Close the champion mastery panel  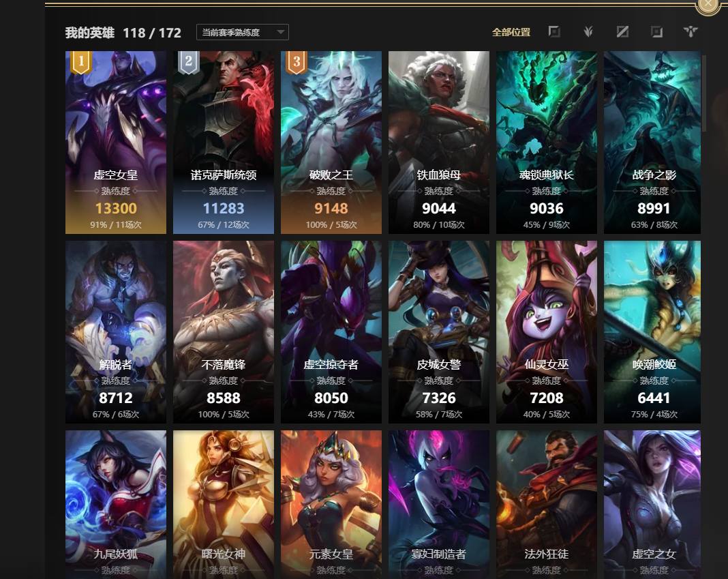tap(708, 5)
